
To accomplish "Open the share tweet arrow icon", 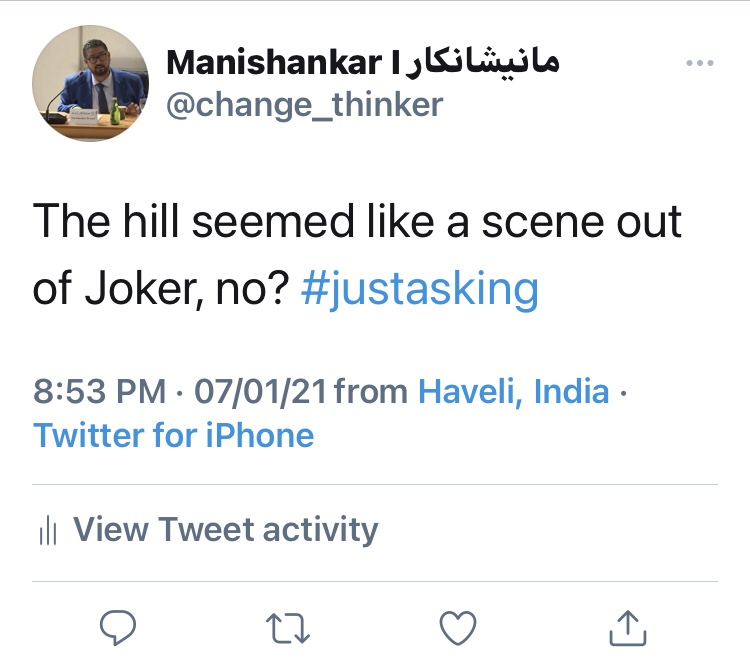I will [627, 627].
